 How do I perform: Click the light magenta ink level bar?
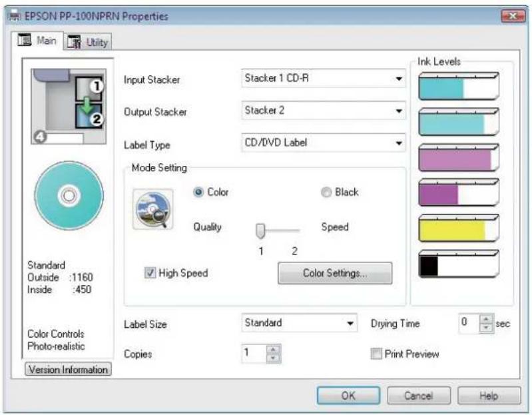459,157
